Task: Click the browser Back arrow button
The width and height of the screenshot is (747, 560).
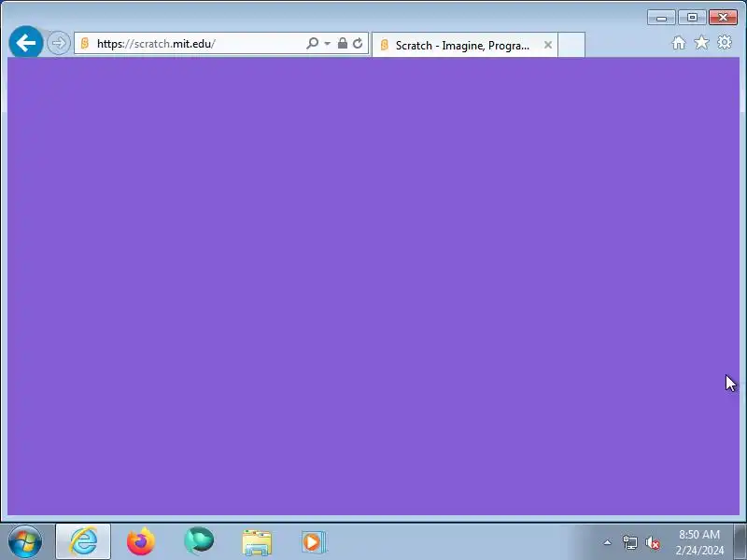Action: point(26,43)
